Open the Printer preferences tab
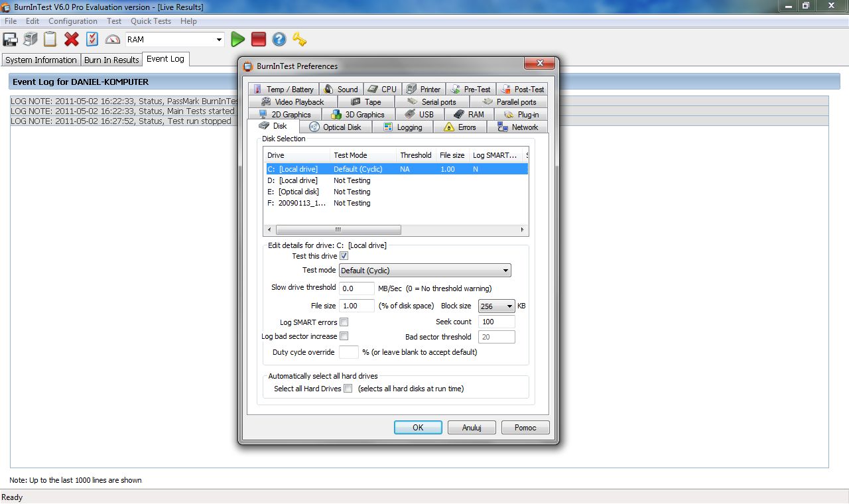 point(424,89)
